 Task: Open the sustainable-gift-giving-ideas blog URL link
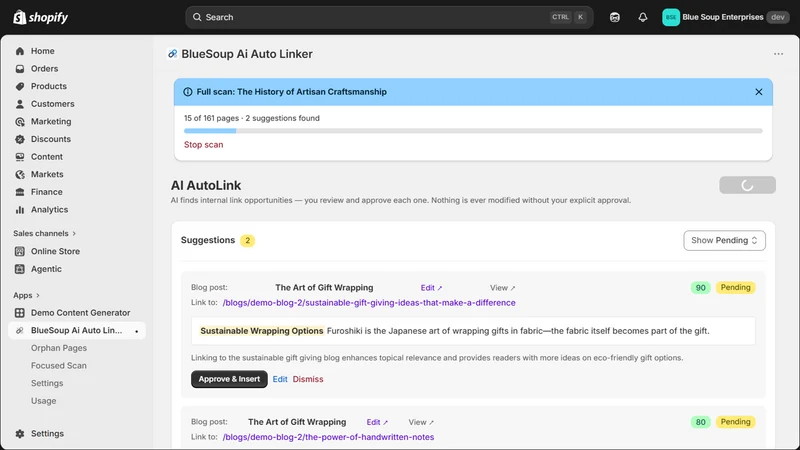369,303
